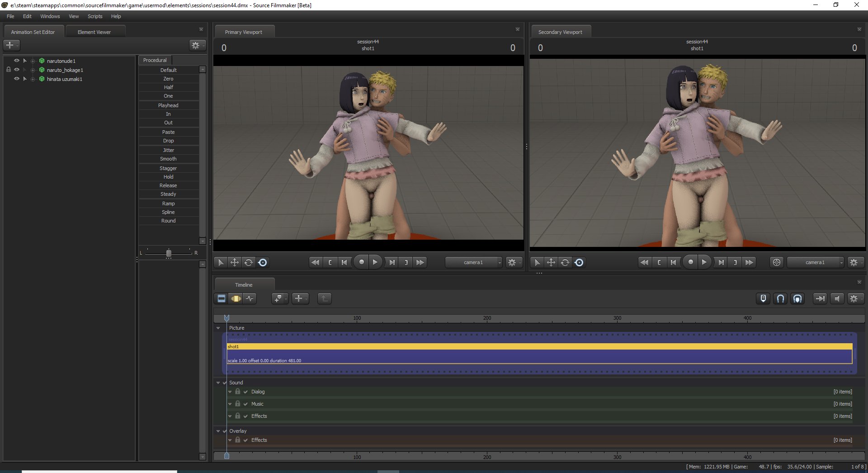This screenshot has height=473, width=868.
Task: Toggle the Dialog track checkmark
Action: 245,392
